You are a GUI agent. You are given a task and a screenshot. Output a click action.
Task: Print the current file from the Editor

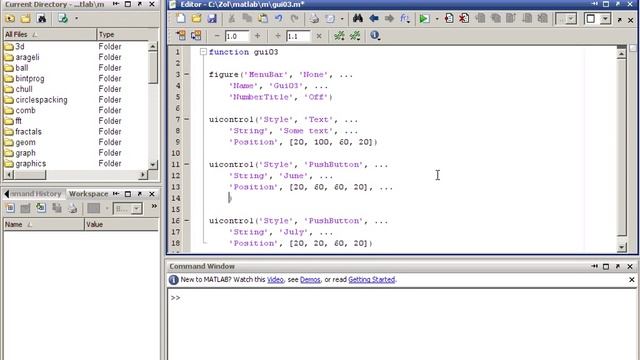click(x=314, y=18)
